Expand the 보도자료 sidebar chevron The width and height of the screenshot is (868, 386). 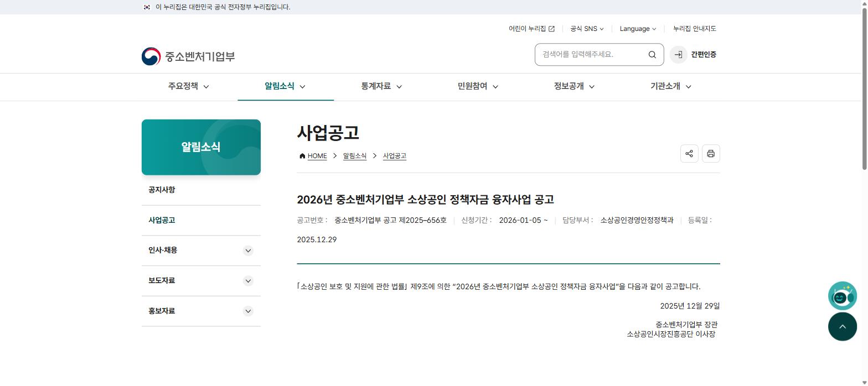[248, 281]
